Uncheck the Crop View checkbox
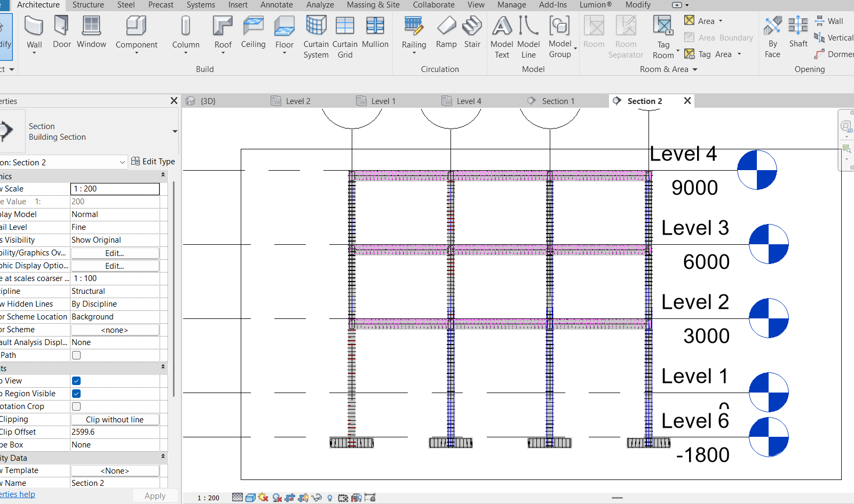 point(76,380)
